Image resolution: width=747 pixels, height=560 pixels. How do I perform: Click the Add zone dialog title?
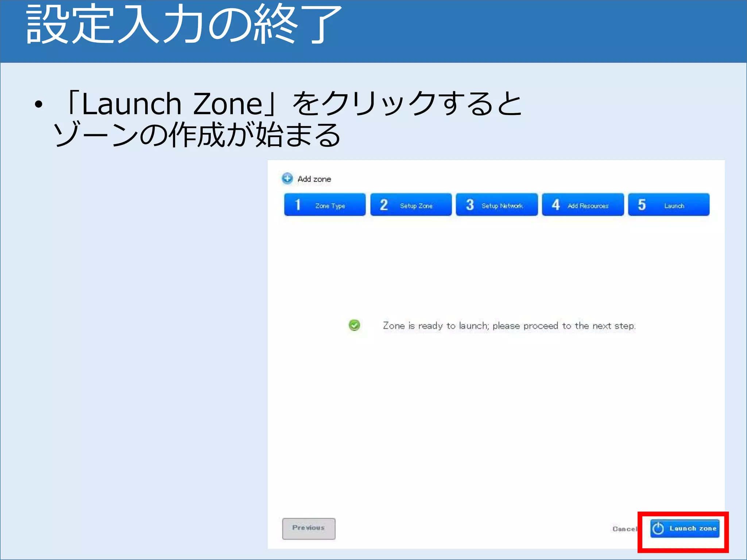[x=314, y=179]
